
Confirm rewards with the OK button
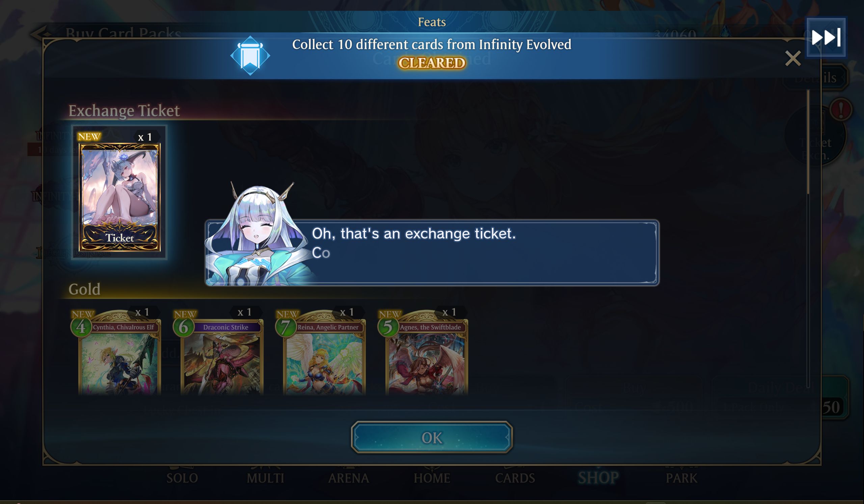click(432, 437)
